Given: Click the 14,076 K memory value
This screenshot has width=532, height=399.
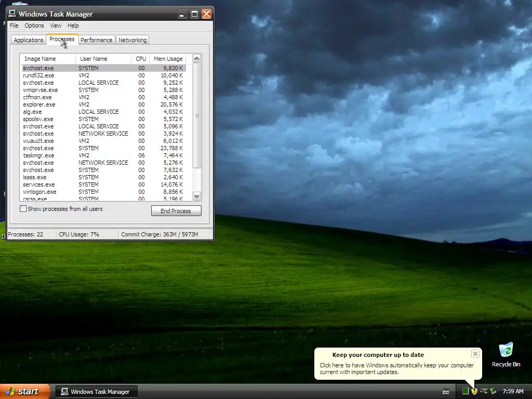Looking at the screenshot, I should click(171, 184).
